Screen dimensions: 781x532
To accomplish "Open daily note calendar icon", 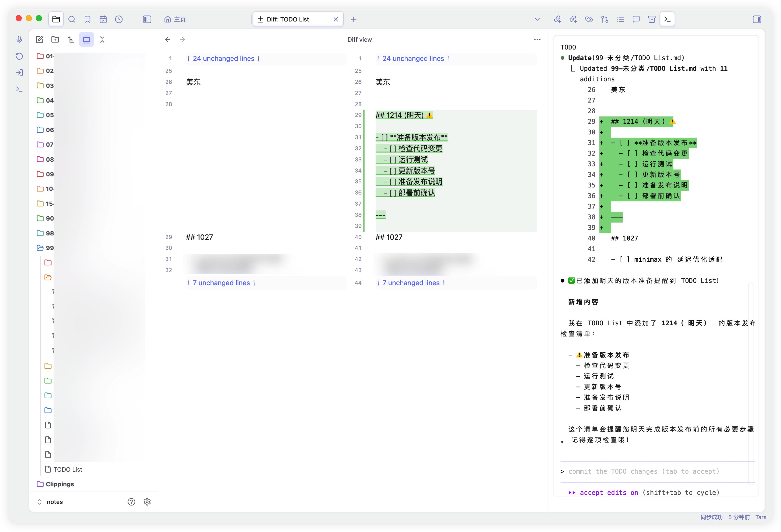I will [103, 19].
